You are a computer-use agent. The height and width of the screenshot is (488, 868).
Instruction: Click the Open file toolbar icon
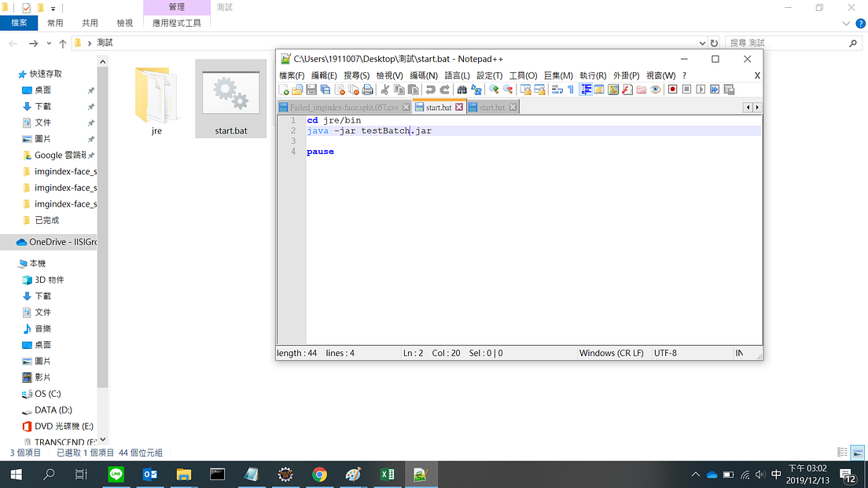[297, 90]
